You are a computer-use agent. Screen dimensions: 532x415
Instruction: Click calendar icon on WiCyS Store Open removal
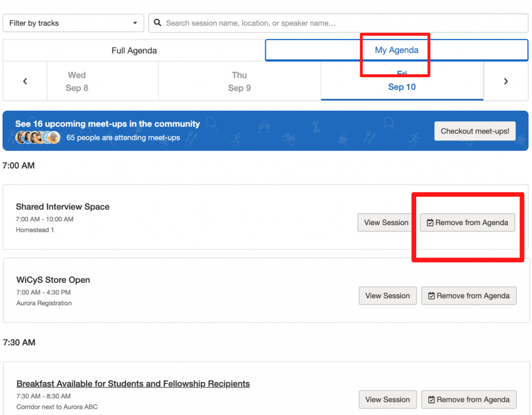(431, 296)
